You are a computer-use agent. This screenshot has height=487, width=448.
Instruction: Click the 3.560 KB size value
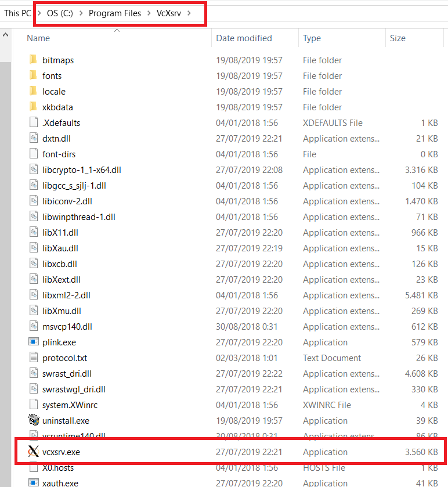[421, 452]
